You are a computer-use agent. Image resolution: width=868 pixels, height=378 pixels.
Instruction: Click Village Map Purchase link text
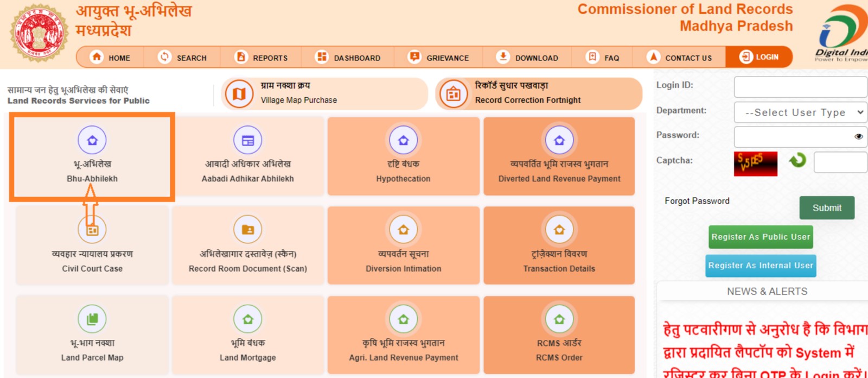tap(299, 100)
